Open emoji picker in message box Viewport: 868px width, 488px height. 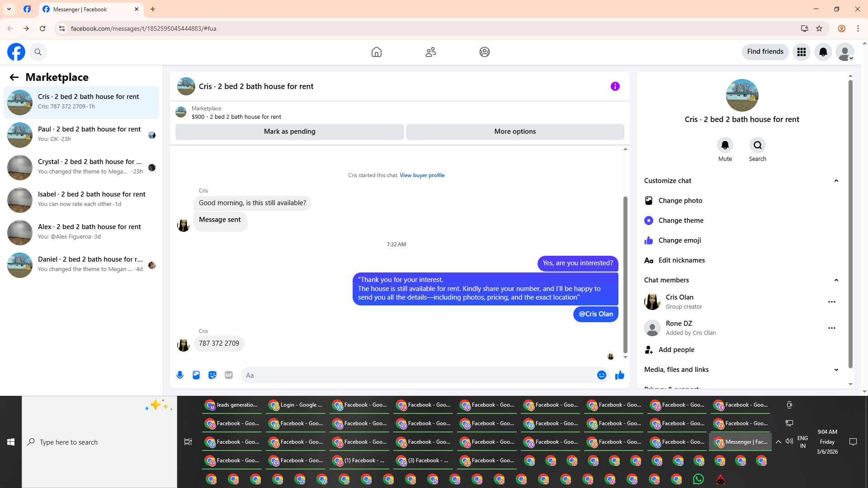[x=601, y=375]
